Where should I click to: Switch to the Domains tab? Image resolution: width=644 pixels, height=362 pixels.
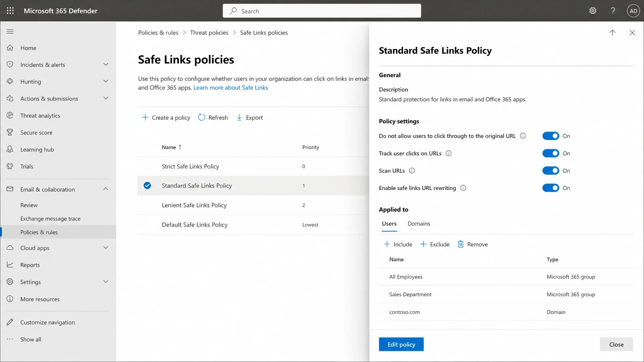click(419, 224)
